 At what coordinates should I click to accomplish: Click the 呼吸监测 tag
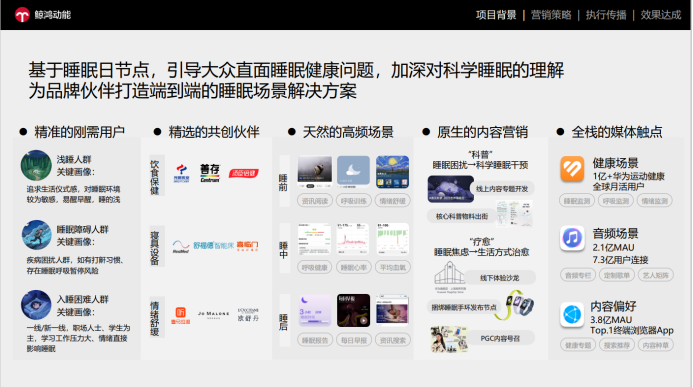coord(616,201)
